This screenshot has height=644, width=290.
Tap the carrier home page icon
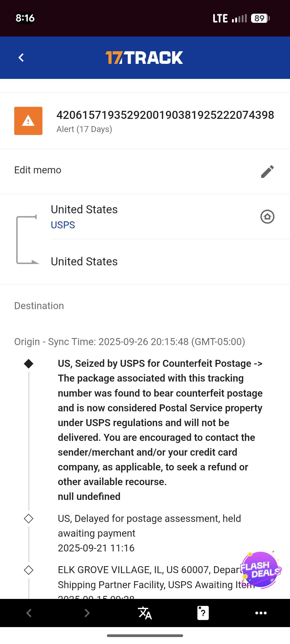[267, 217]
